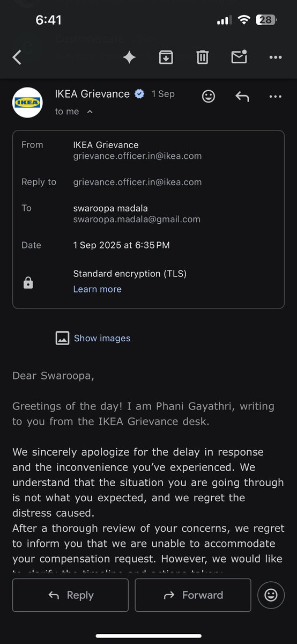Show images in this email
The image size is (297, 644).
coord(102,338)
